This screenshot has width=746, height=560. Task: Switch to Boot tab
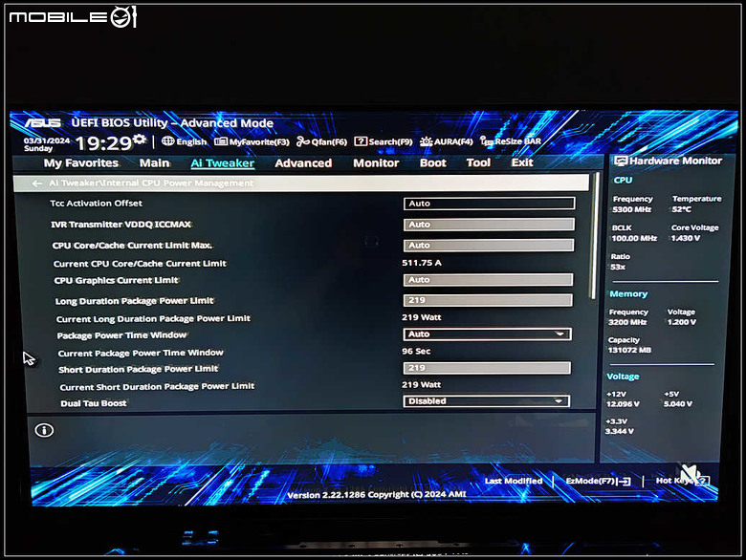click(433, 162)
